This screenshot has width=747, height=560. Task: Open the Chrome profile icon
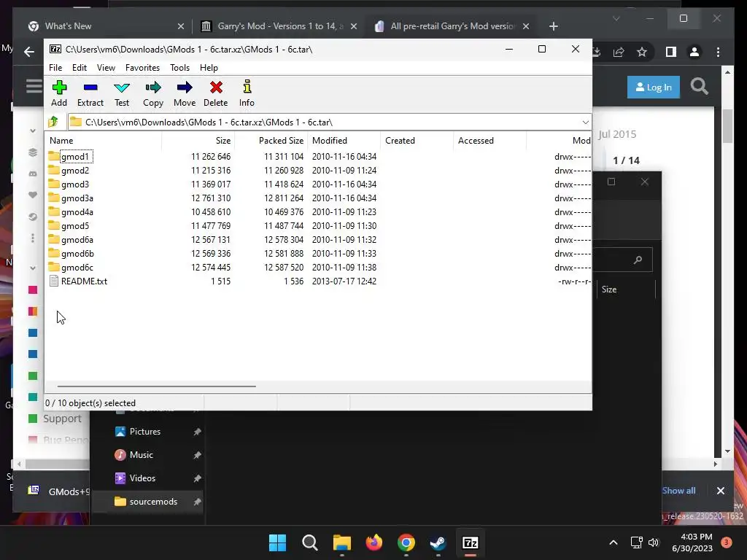coord(694,52)
